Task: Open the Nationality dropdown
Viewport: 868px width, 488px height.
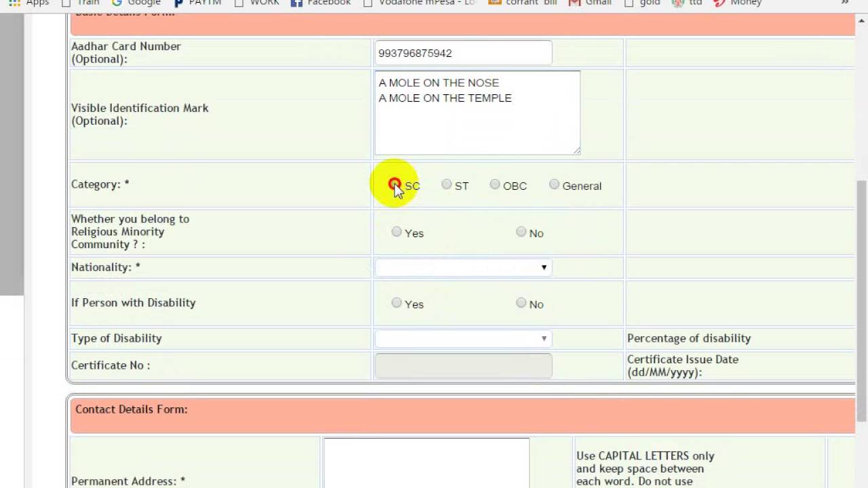Action: pyautogui.click(x=463, y=268)
